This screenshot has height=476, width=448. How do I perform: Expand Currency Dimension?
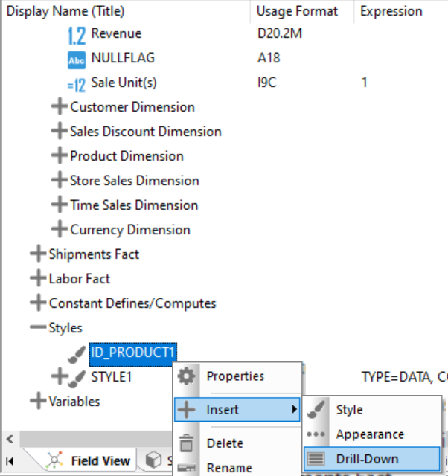click(59, 229)
